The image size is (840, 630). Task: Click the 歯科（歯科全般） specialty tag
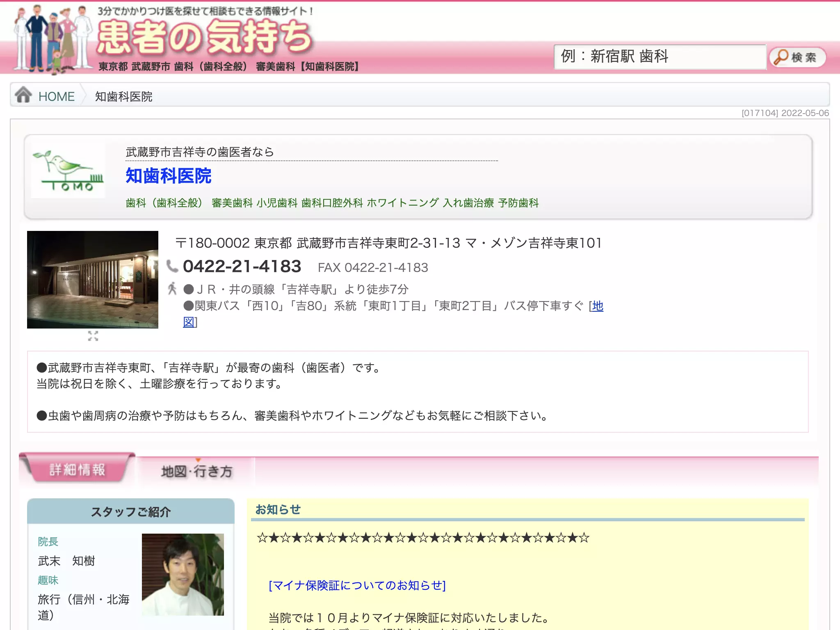click(167, 203)
